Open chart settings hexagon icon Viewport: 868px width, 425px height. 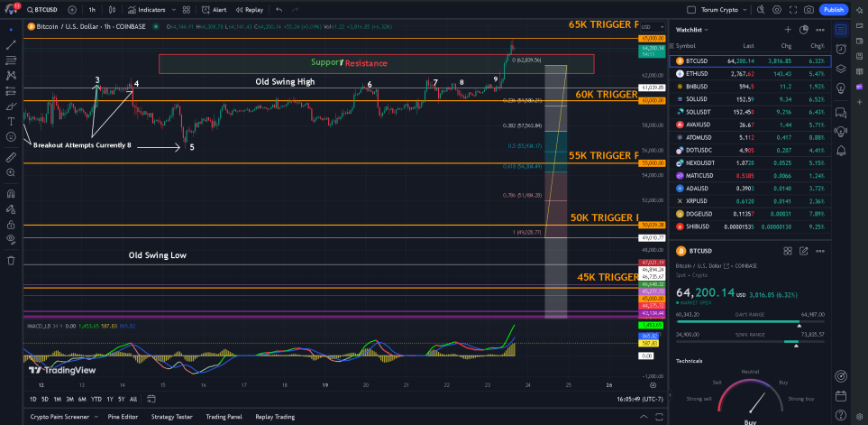point(777,10)
